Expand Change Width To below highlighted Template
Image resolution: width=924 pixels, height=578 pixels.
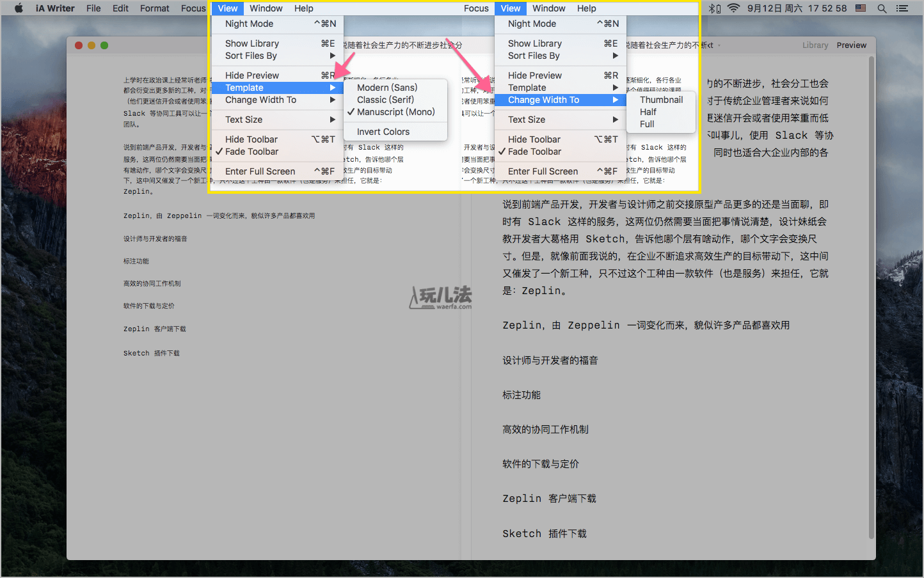[x=276, y=100]
